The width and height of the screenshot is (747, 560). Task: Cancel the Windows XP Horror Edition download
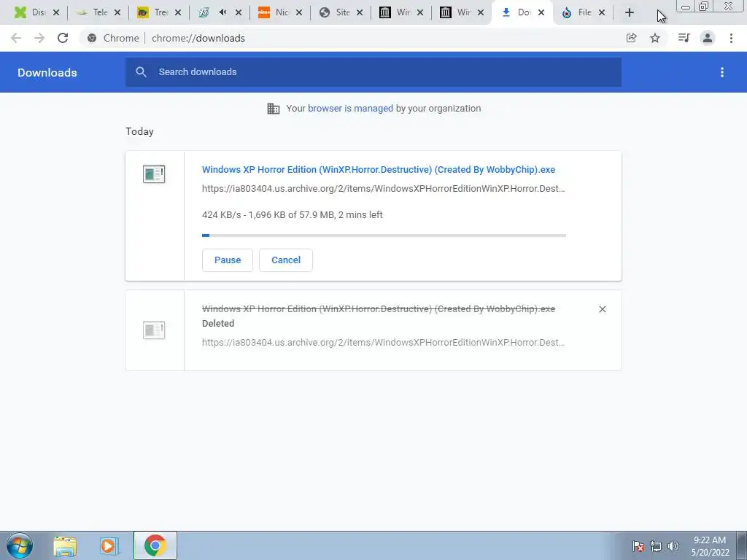point(286,260)
